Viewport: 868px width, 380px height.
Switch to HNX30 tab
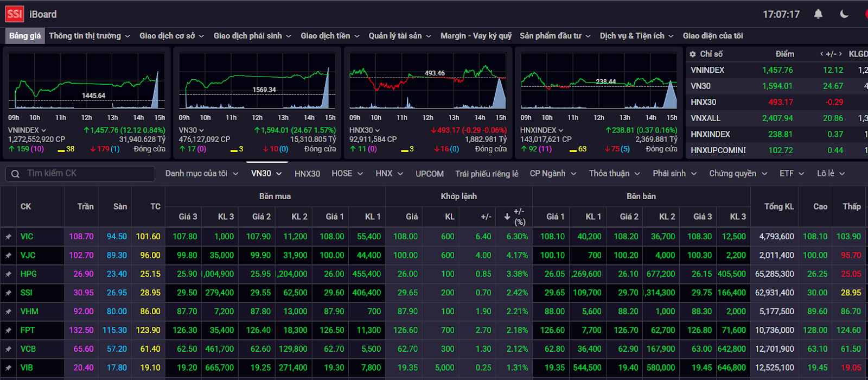coord(307,174)
